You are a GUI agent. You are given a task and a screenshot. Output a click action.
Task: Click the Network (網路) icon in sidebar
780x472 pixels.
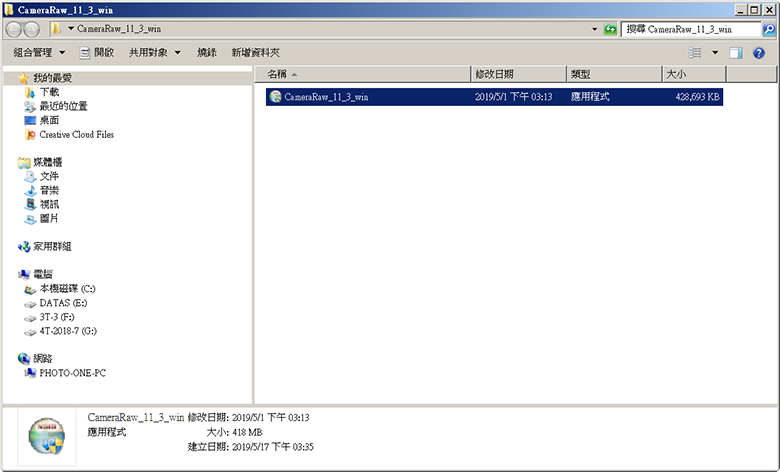[24, 358]
